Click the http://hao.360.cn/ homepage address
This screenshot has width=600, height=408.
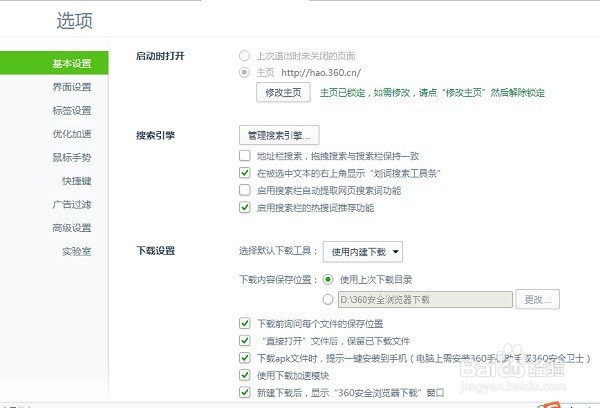coord(321,73)
